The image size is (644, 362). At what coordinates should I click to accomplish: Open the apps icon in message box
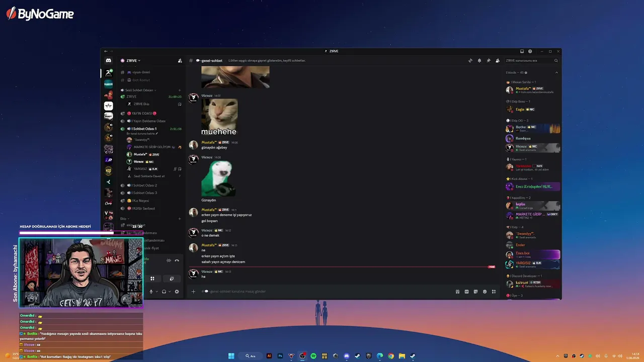click(494, 292)
